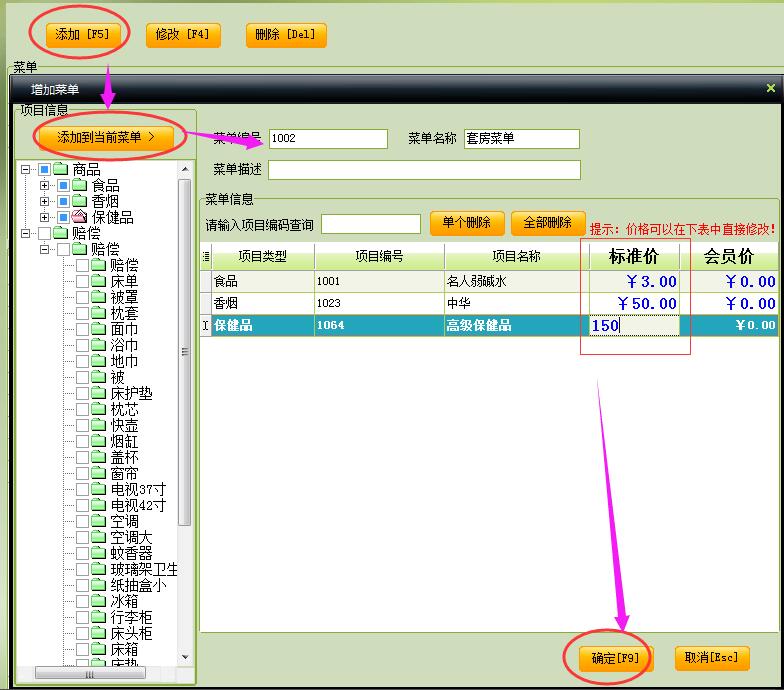This screenshot has height=690, width=784.
Task: Click the 标准价 column header
Action: click(634, 256)
